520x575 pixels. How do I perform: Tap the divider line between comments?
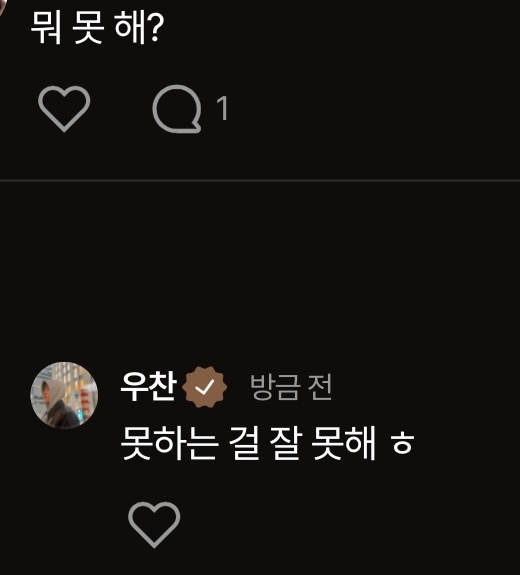tap(260, 180)
